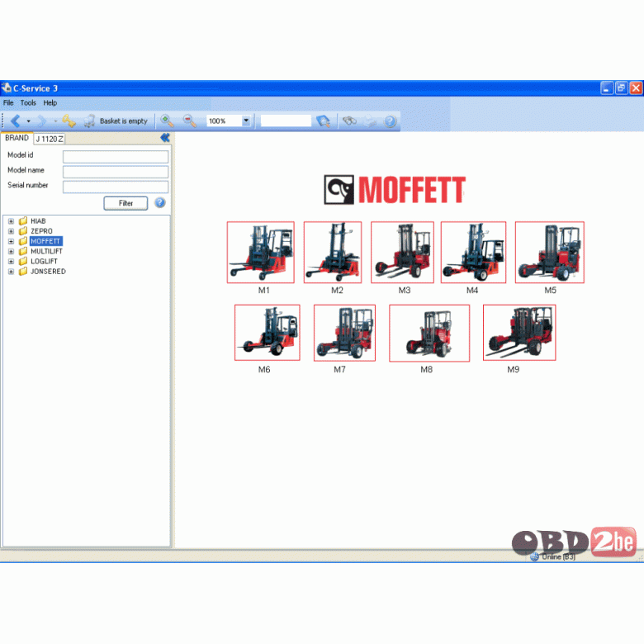Click the C-Service 3 title bar app icon
Screen dimensions: 644x644
coord(6,88)
